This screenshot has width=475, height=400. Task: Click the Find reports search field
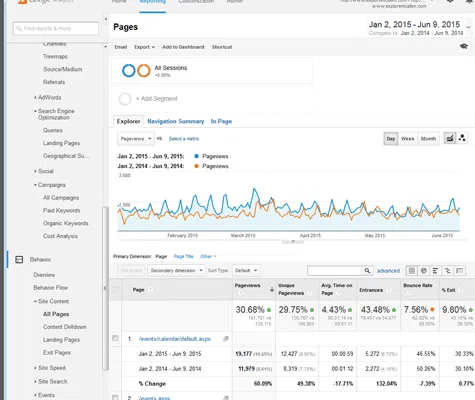pyautogui.click(x=56, y=28)
